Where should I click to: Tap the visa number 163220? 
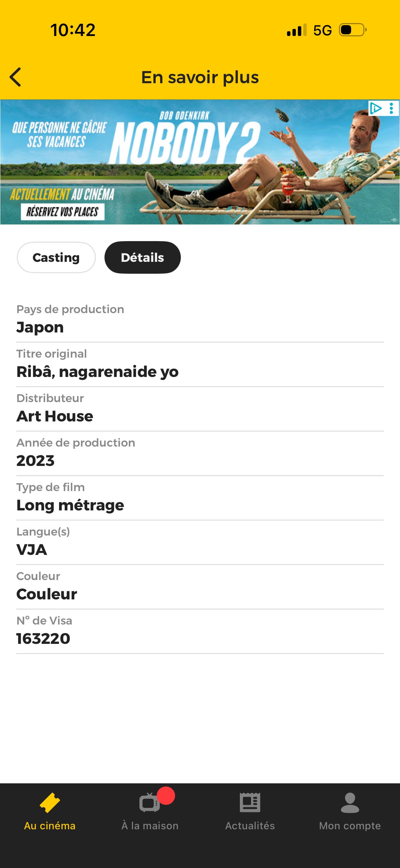(x=43, y=638)
